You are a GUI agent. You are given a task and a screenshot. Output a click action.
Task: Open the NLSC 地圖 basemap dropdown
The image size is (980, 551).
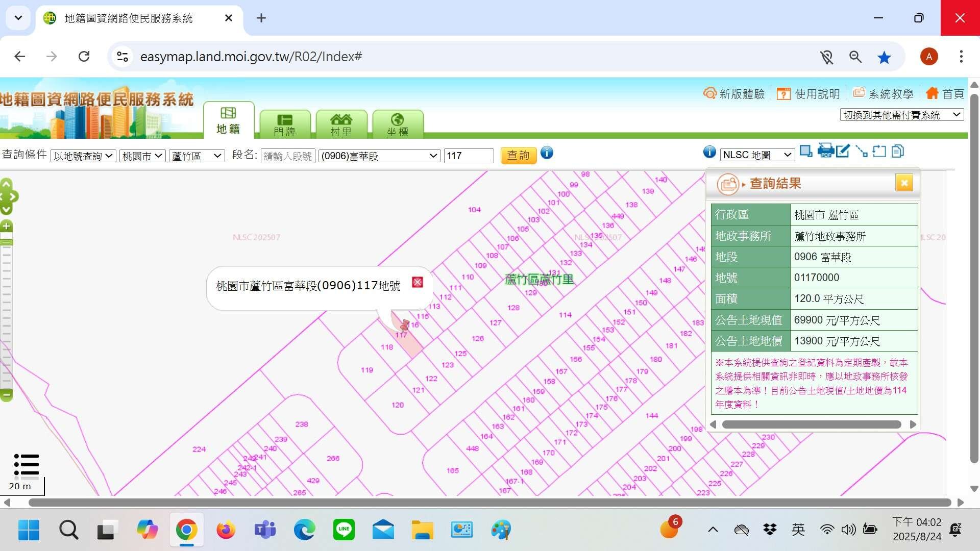click(757, 155)
